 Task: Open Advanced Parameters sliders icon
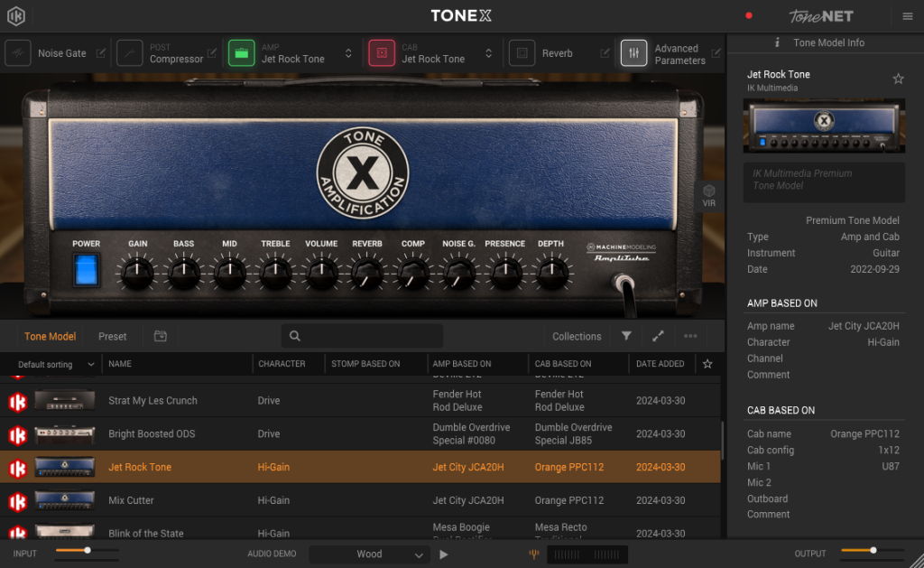tap(634, 53)
